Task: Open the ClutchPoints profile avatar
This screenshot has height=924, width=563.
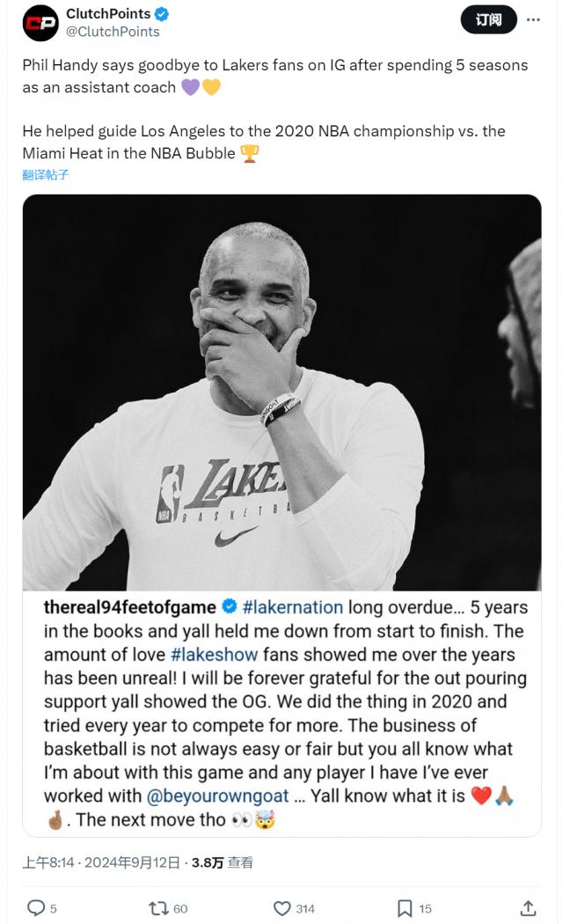Action: (40, 23)
